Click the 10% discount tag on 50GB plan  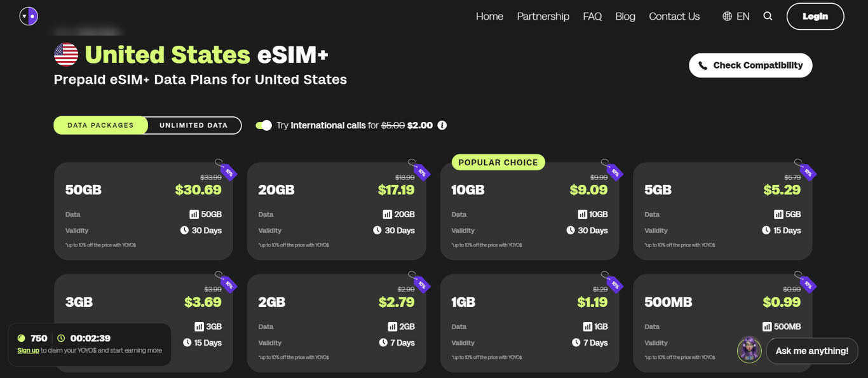tap(229, 172)
